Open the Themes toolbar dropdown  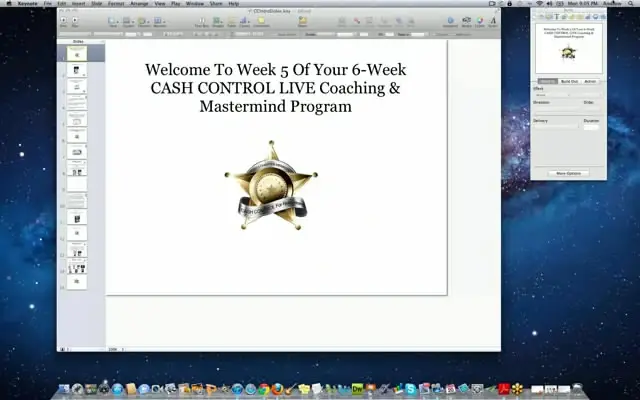pos(143,22)
